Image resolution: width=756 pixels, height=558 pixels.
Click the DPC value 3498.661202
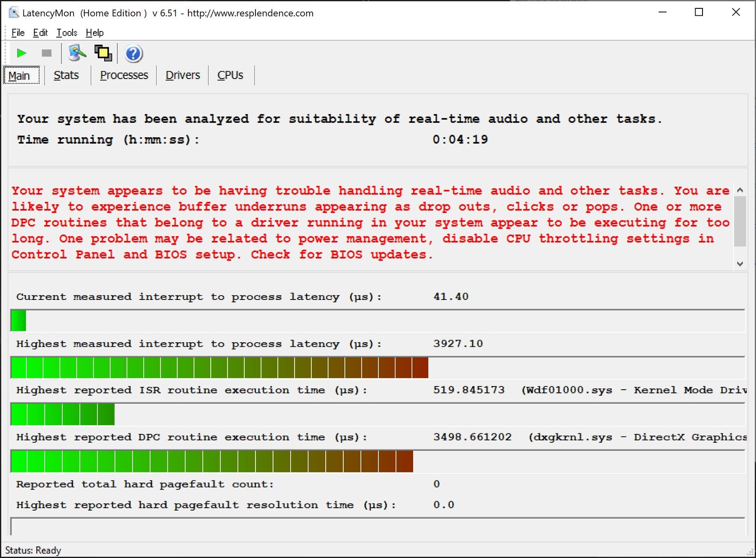point(472,437)
